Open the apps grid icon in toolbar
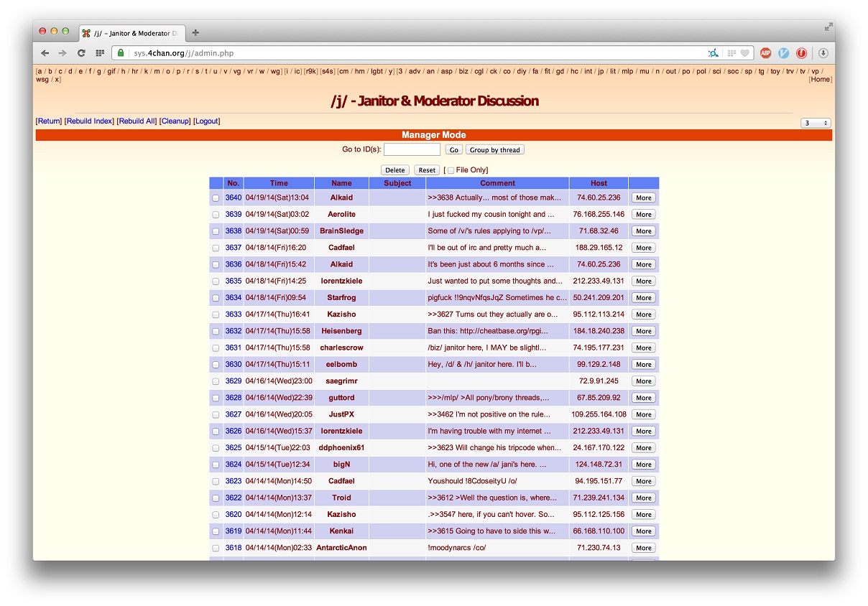The width and height of the screenshot is (868, 606). 100,53
